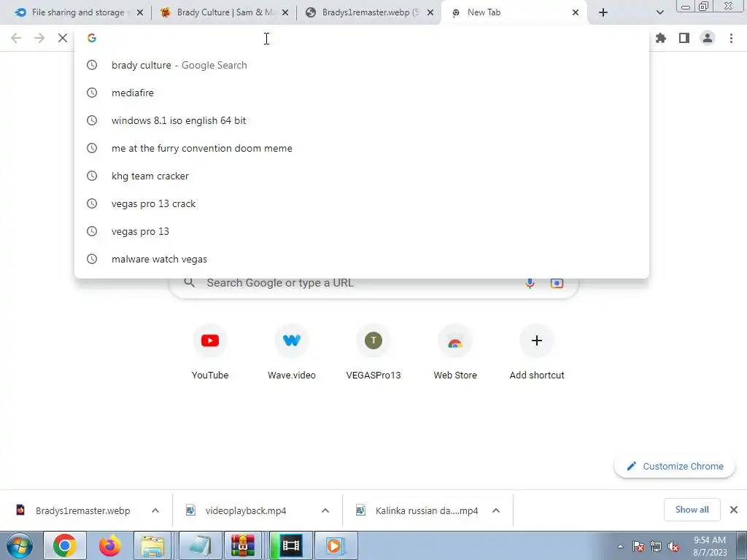
Task: Stop page loading with X button
Action: click(63, 38)
